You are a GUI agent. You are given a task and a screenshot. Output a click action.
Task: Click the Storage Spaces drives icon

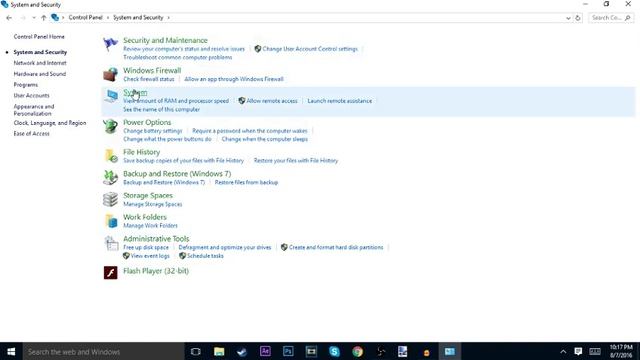[110, 199]
